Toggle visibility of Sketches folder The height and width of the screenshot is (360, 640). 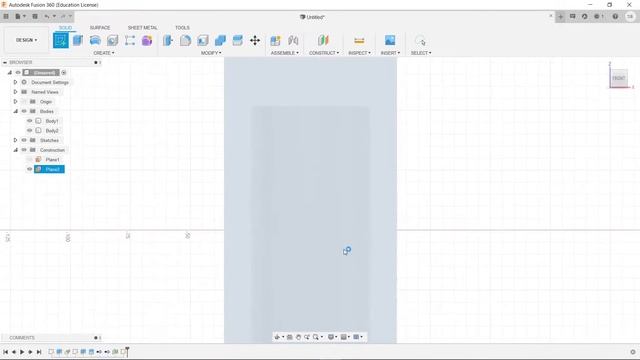point(24,140)
